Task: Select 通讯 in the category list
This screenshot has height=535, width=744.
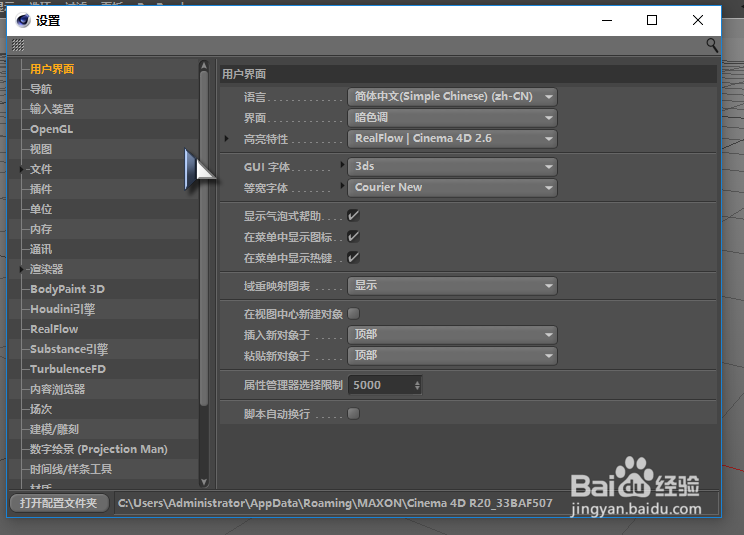Action: click(x=41, y=249)
